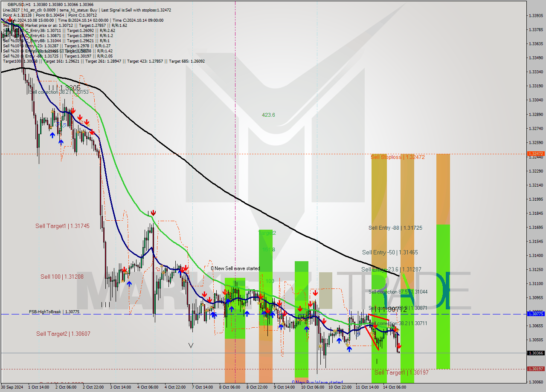Click the '14 Oct 06:00' time axis label
The image size is (546, 392).
click(394, 387)
